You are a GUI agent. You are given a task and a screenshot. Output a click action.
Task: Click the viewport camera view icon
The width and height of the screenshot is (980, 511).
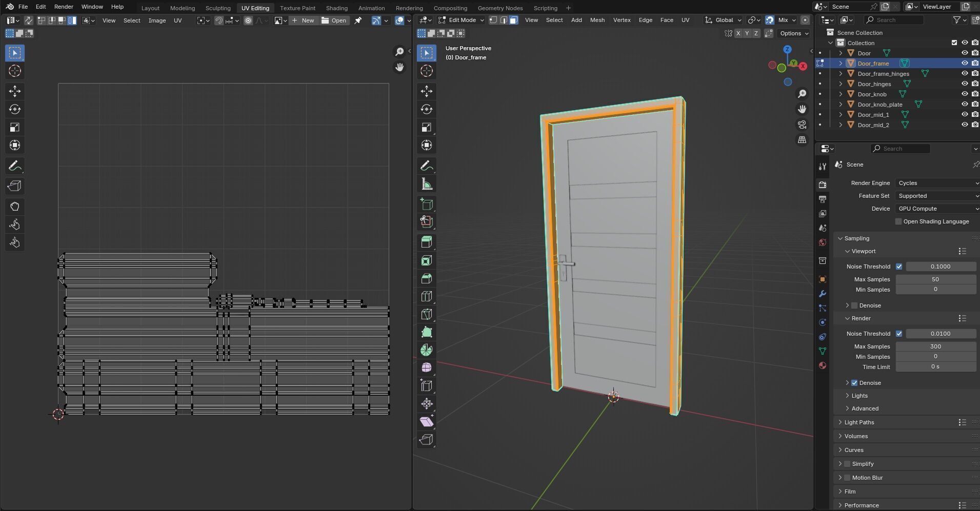802,125
